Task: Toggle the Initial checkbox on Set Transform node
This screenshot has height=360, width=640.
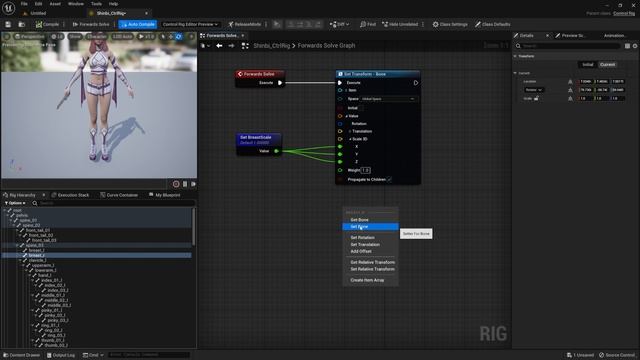Action: [361, 108]
